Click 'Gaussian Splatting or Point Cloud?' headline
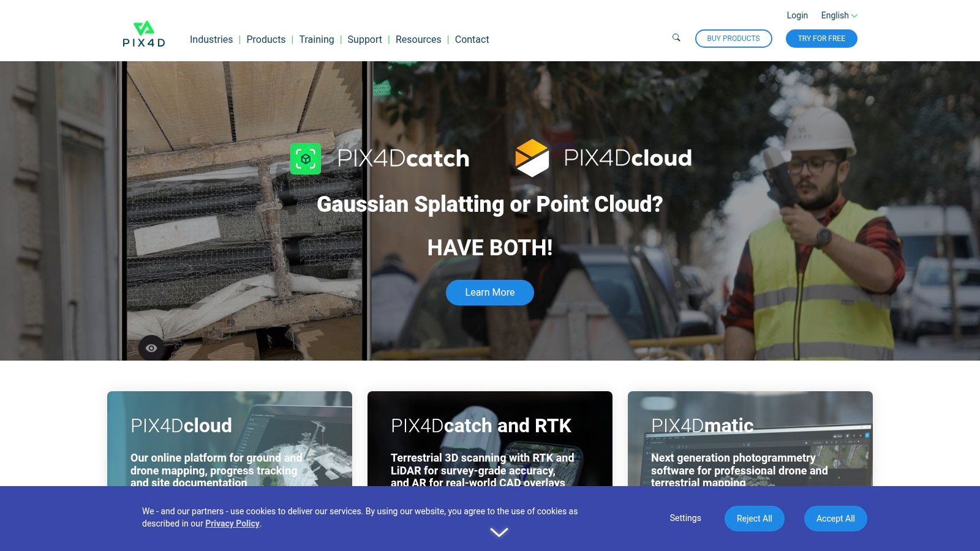The height and width of the screenshot is (551, 980). (x=490, y=204)
